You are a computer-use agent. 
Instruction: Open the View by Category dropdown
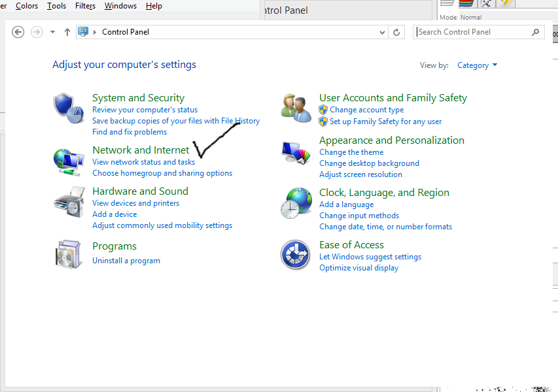click(477, 65)
